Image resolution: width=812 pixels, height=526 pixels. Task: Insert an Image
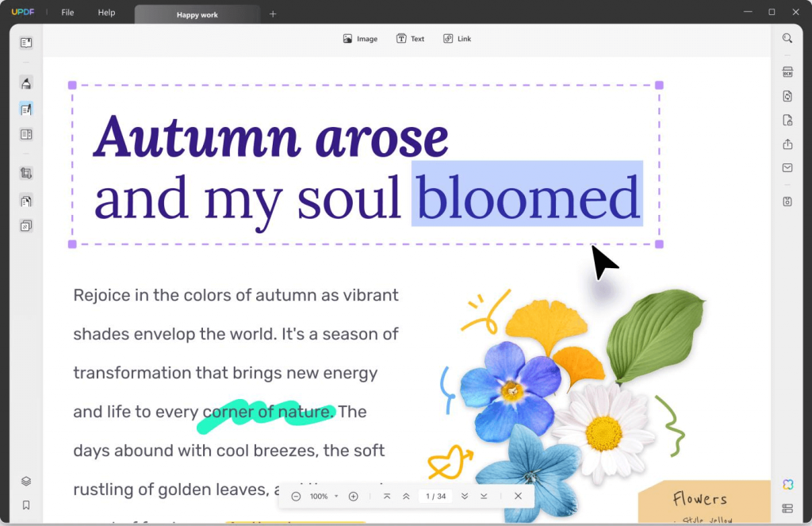coord(360,38)
